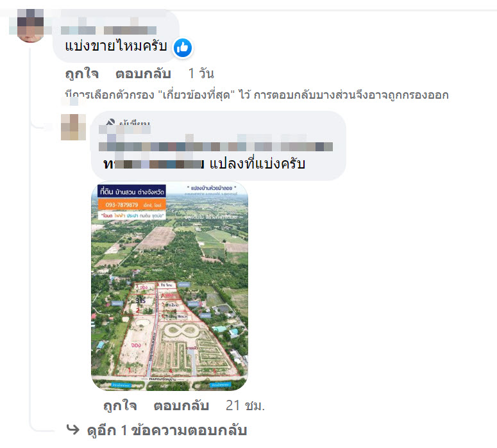Open the reply author's small profile avatar
The image size is (497, 448).
coord(73,127)
